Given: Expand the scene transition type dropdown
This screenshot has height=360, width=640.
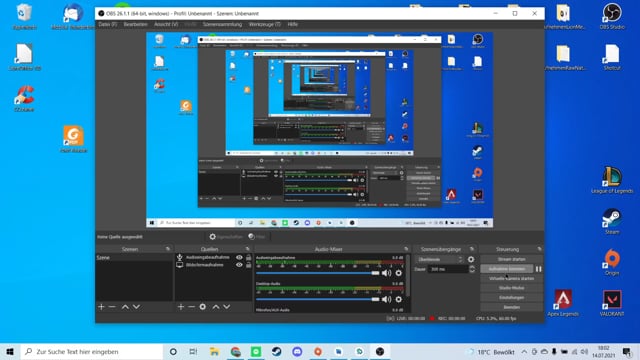Looking at the screenshot, I should (440, 260).
